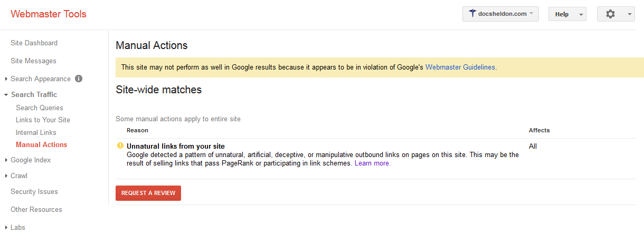Go to Site Messages
This screenshot has height=243, width=644.
click(33, 61)
